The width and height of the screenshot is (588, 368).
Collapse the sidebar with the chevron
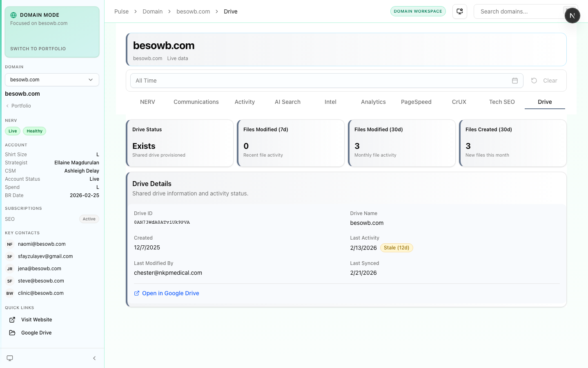[x=94, y=358]
